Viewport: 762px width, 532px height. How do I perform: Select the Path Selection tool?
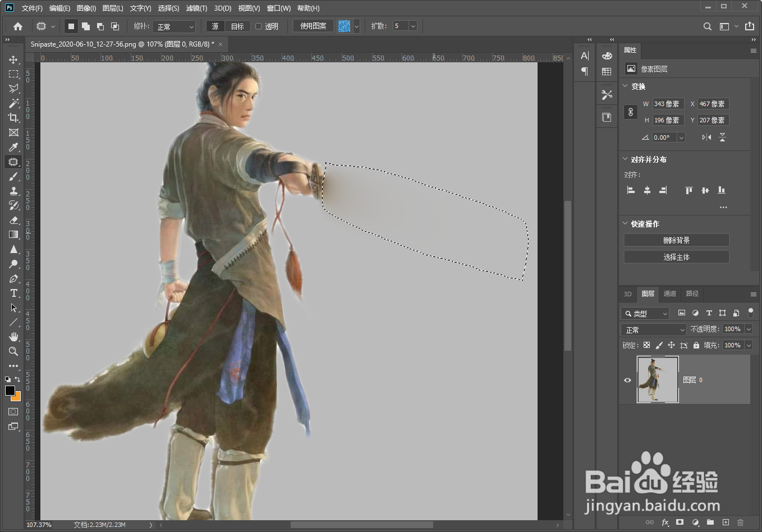pyautogui.click(x=13, y=308)
